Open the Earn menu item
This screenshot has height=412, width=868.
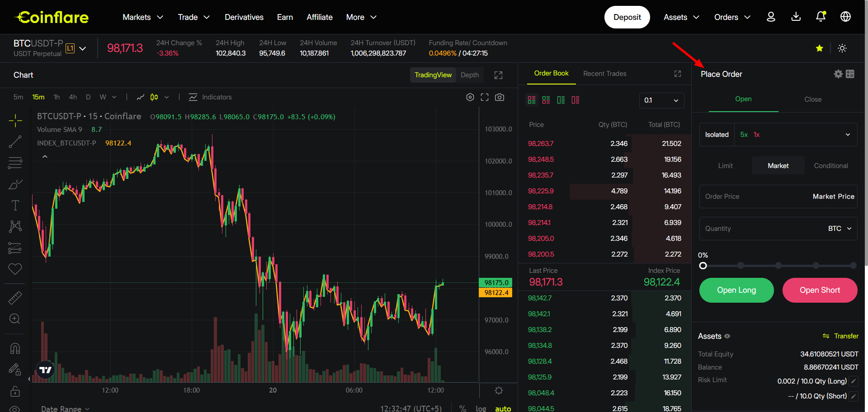[x=285, y=17]
